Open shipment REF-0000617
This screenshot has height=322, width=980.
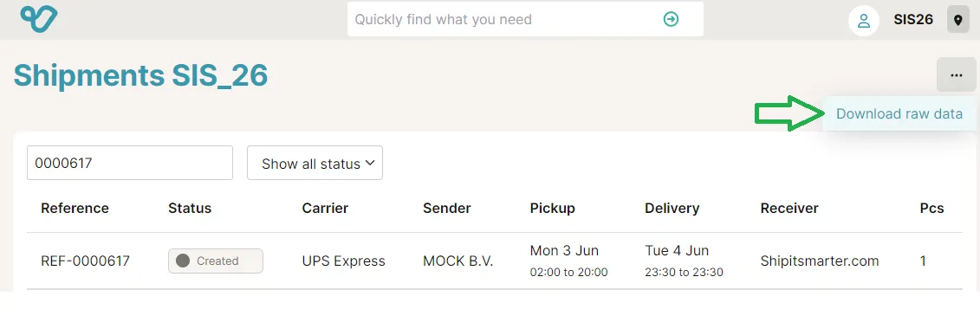[x=85, y=261]
